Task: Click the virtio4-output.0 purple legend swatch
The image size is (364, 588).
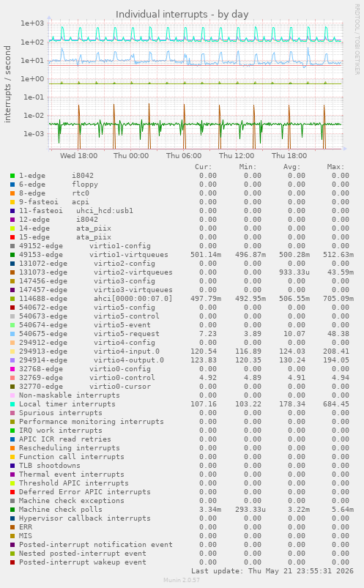Action: 12,360
